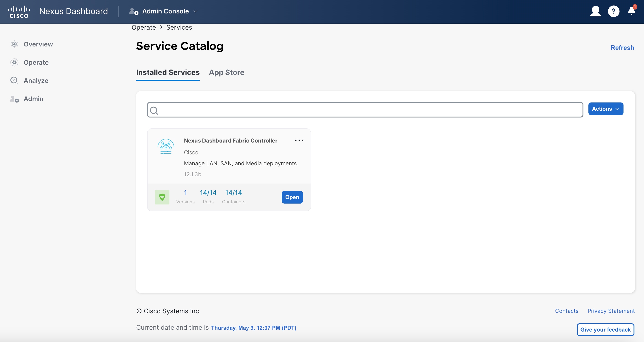Click the Give your feedback button
The height and width of the screenshot is (342, 644).
tap(605, 329)
